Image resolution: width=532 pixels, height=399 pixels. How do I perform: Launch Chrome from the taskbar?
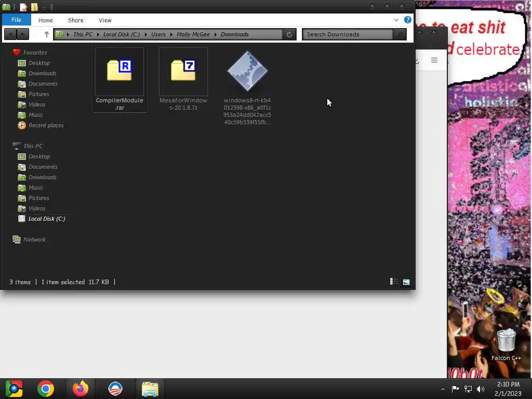[x=46, y=389]
